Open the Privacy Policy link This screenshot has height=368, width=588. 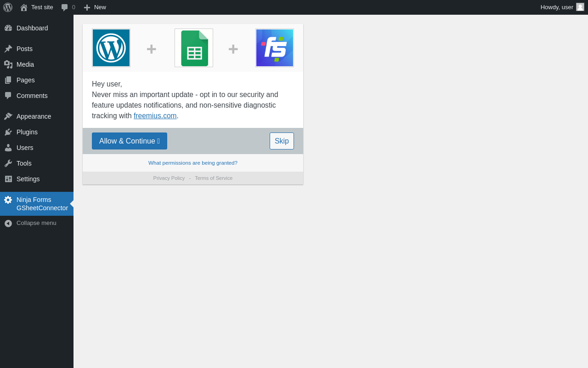pyautogui.click(x=169, y=178)
